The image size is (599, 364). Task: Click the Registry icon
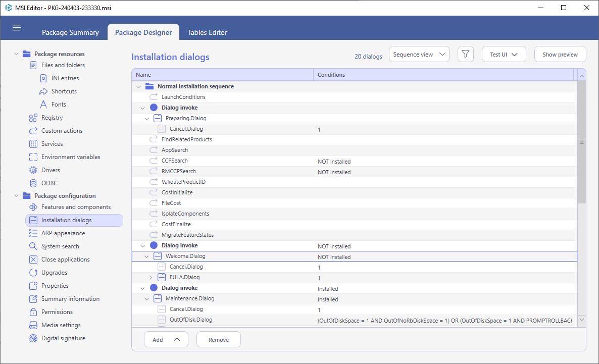coord(33,118)
